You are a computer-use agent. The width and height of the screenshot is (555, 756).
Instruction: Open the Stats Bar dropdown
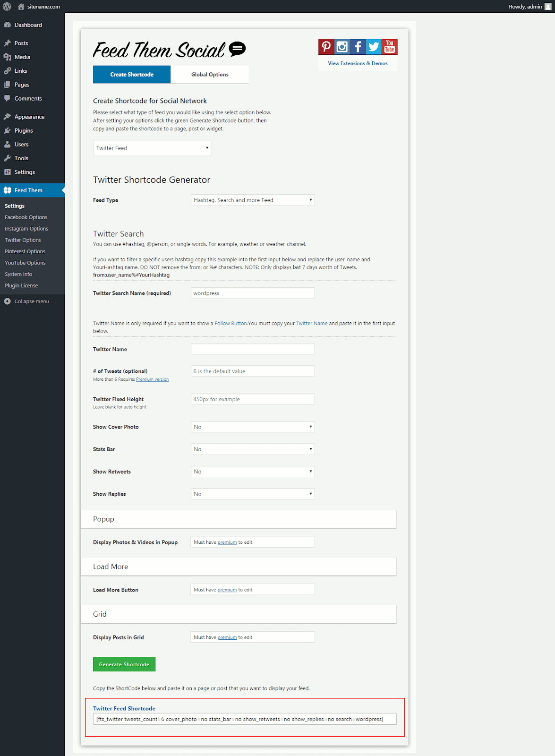[x=253, y=449]
